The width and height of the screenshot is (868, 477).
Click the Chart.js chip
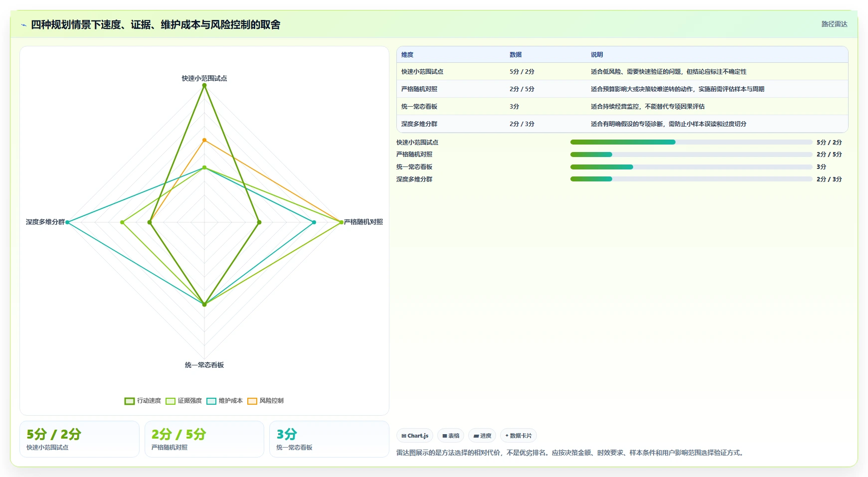pyautogui.click(x=415, y=436)
